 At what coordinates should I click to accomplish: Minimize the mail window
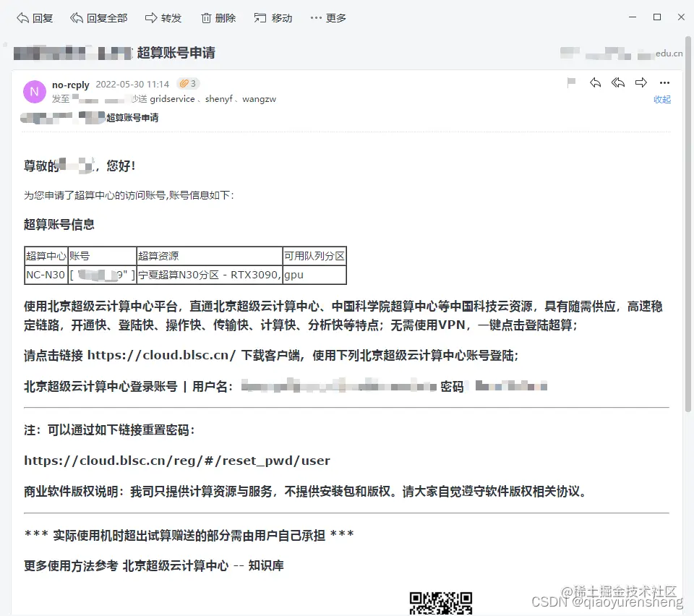(633, 17)
